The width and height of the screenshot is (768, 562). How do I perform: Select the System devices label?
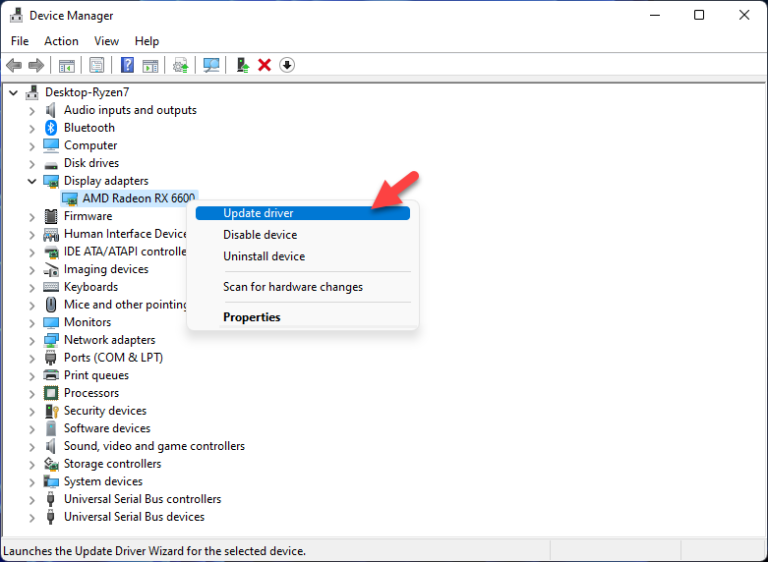pos(103,482)
